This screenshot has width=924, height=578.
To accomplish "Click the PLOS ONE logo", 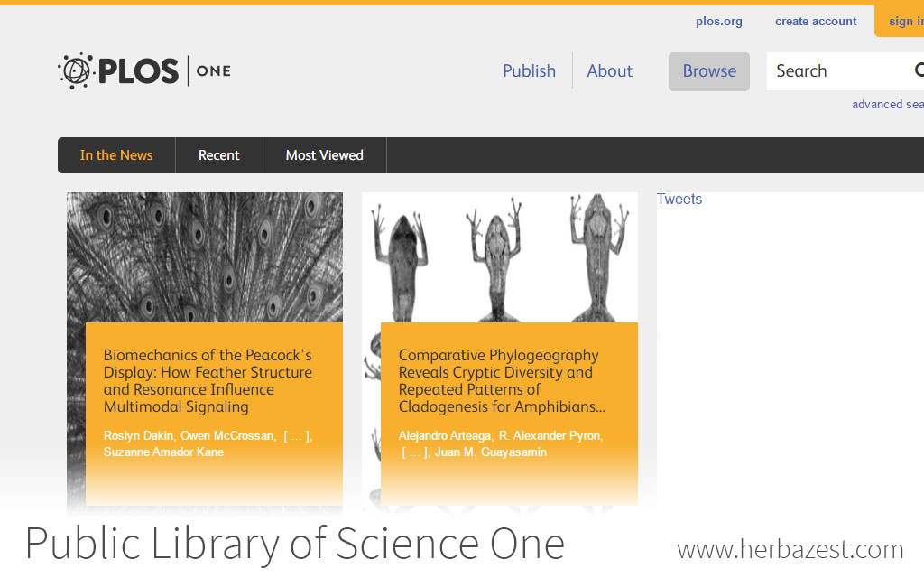I will (144, 70).
